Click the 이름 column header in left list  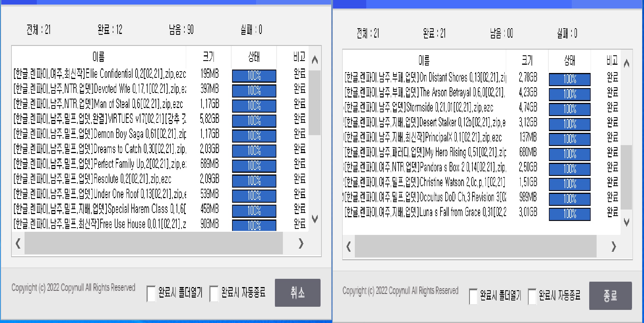click(x=98, y=57)
